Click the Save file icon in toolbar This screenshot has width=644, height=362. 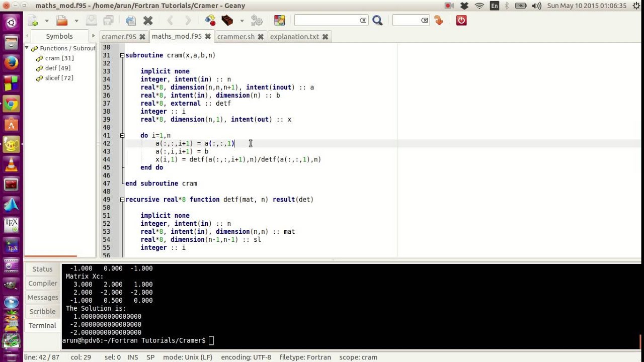(91, 21)
